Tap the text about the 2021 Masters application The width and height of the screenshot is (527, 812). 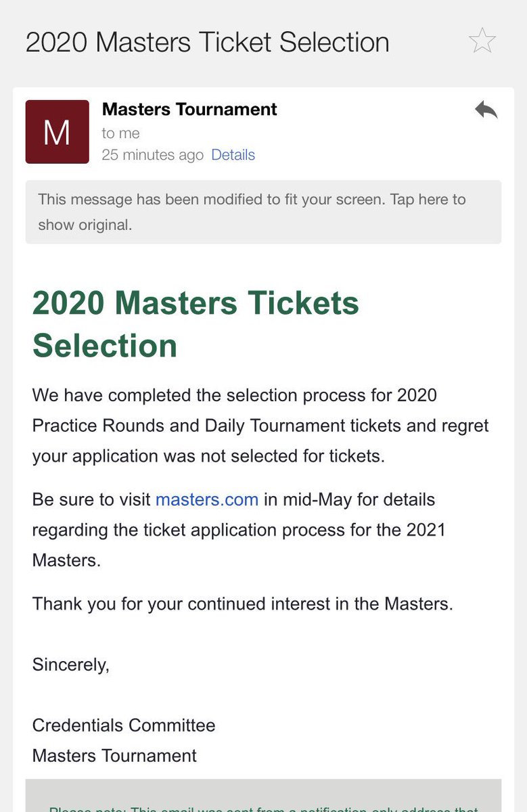tap(239, 530)
